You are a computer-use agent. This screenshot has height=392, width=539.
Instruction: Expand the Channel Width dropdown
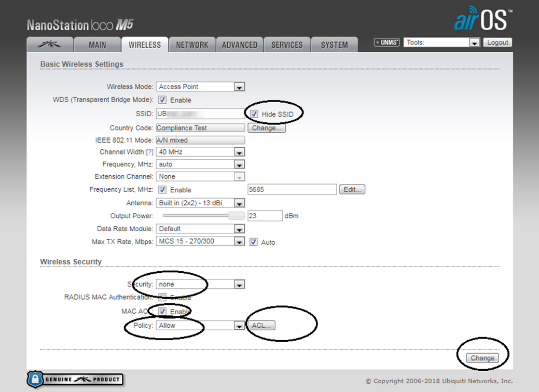tap(200, 152)
